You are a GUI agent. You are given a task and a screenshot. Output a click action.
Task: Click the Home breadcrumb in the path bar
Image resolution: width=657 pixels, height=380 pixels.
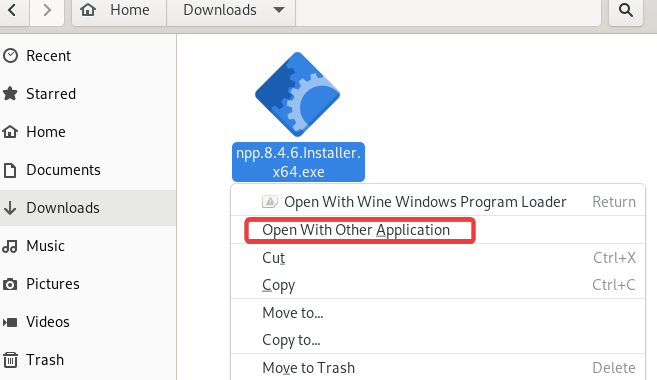[x=119, y=10]
